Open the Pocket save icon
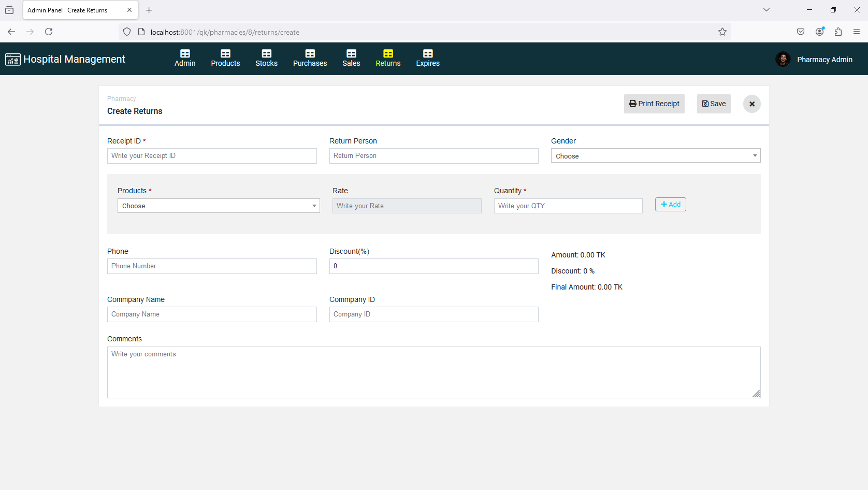The image size is (868, 490). coord(801,32)
